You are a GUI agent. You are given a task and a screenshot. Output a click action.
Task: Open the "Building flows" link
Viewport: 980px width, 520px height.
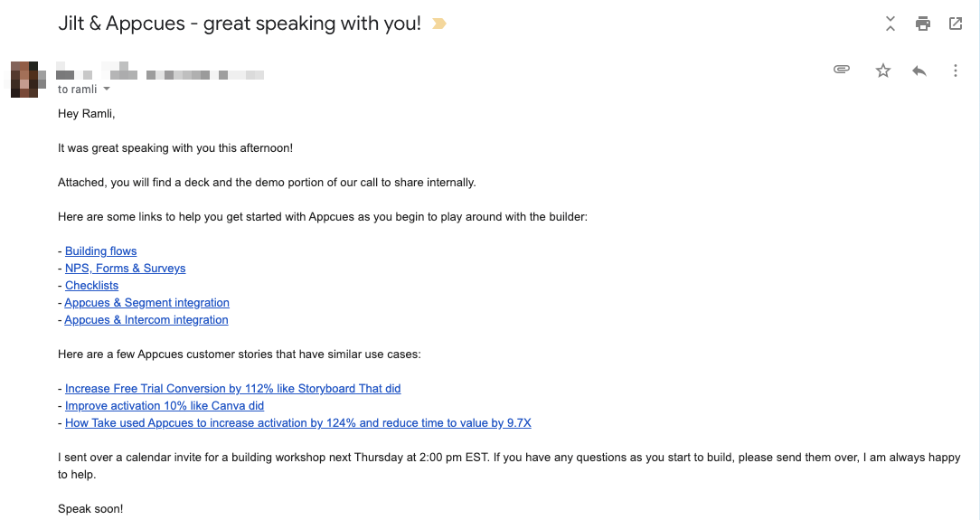pyautogui.click(x=101, y=251)
